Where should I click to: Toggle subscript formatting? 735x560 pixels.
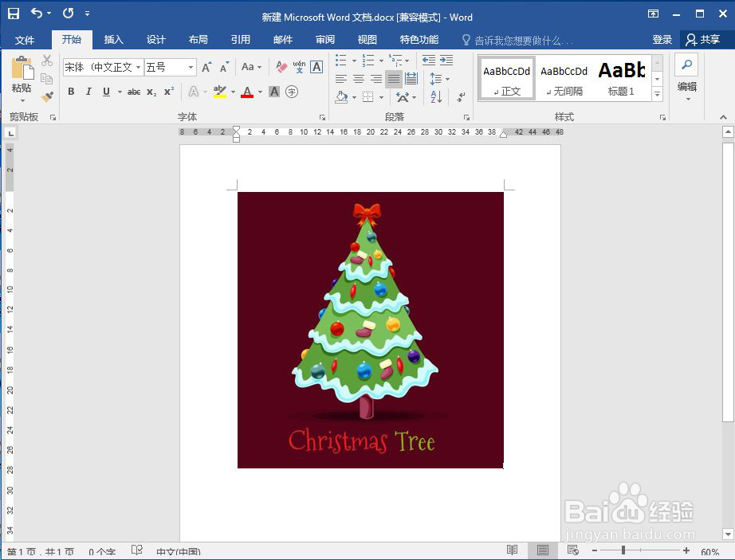151,92
